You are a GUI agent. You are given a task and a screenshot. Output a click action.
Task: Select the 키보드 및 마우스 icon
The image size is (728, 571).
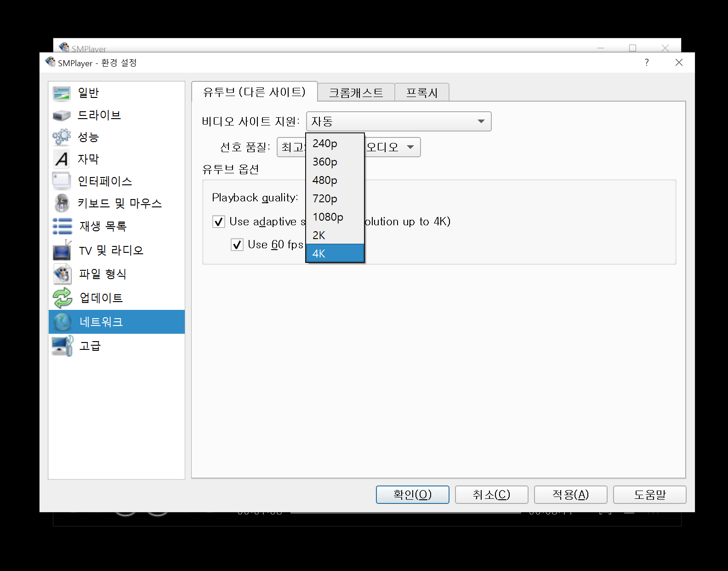(x=62, y=203)
